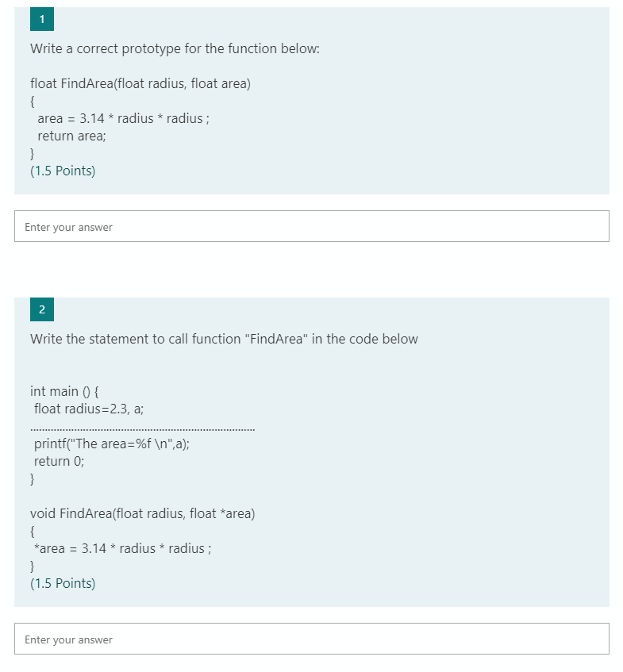Select the '(1.5 Points)' label under question 2
The height and width of the screenshot is (672, 623).
[63, 582]
